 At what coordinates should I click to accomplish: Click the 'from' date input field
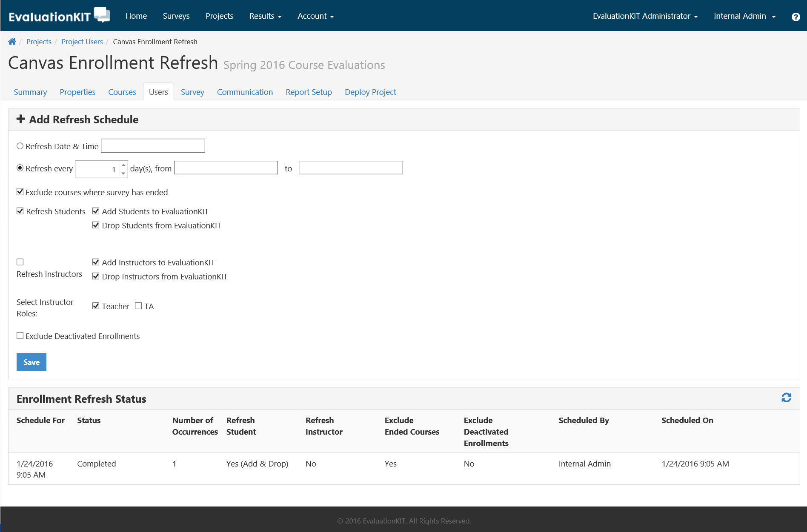[x=226, y=168]
